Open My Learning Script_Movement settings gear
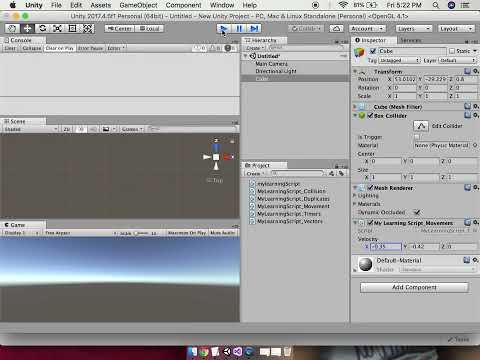The width and height of the screenshot is (480, 360). tap(476, 222)
